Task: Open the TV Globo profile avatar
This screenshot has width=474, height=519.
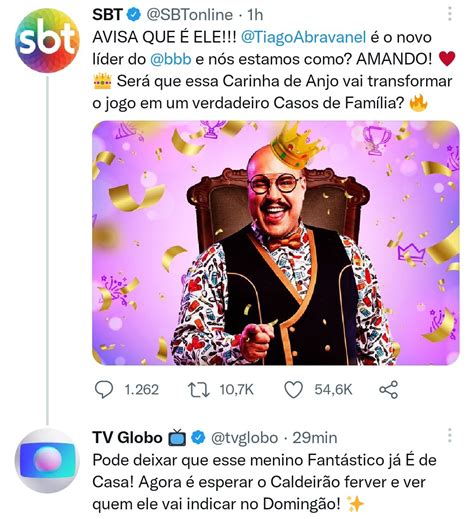Action: pos(47,460)
